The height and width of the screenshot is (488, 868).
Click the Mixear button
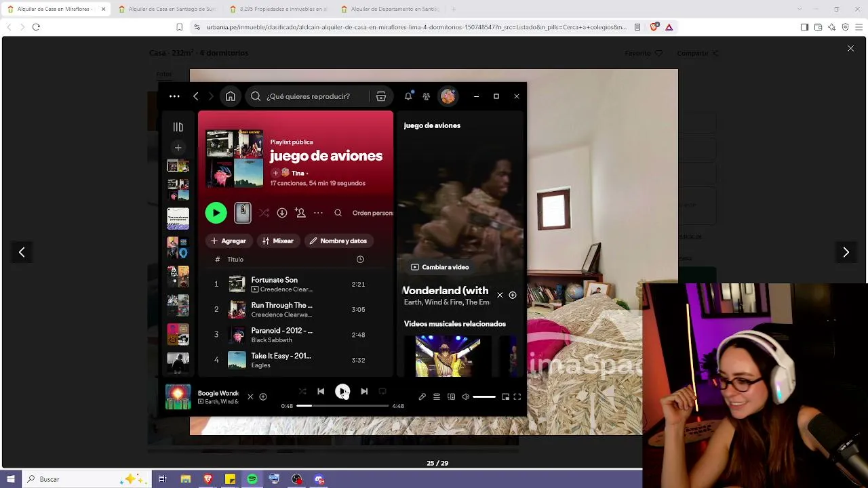(278, 241)
